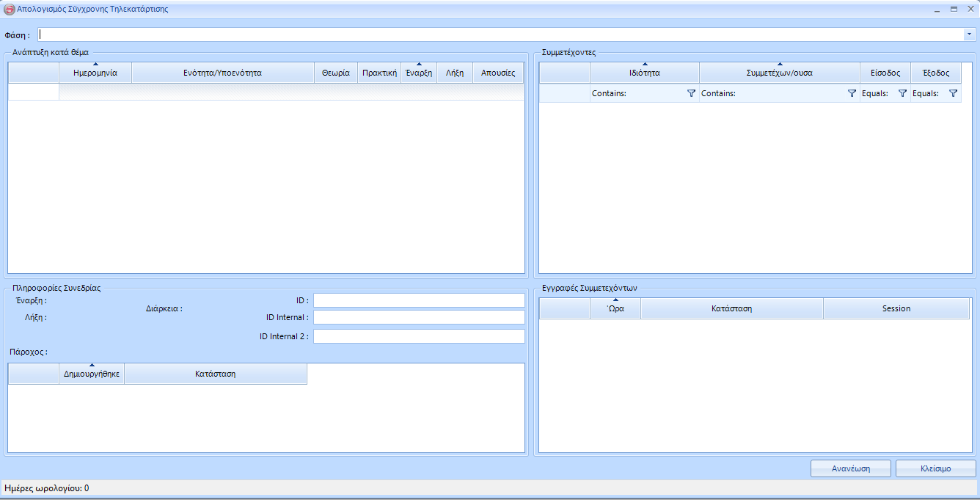Sort by Έναρξη column header
The height and width of the screenshot is (500, 980).
[419, 73]
